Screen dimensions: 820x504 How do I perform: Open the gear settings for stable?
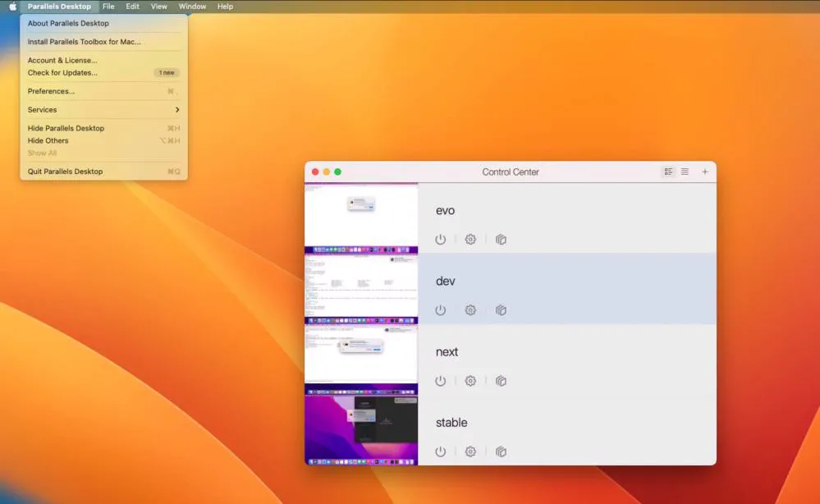(x=470, y=451)
